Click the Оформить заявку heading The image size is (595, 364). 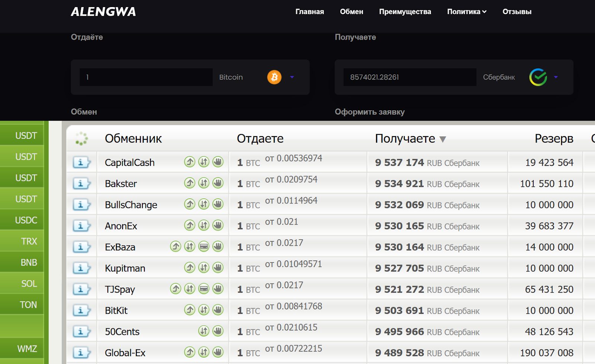(x=370, y=112)
